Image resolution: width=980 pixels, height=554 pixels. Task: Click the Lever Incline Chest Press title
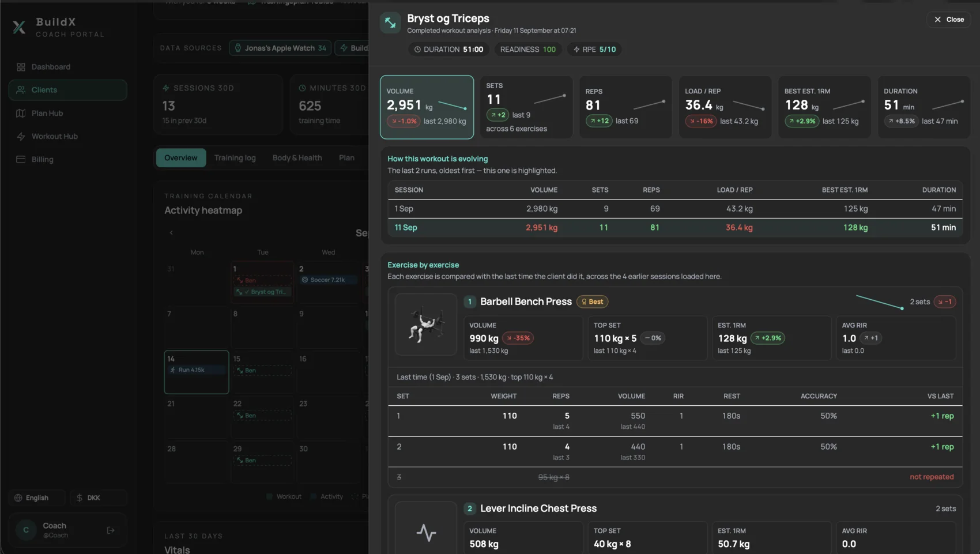538,508
